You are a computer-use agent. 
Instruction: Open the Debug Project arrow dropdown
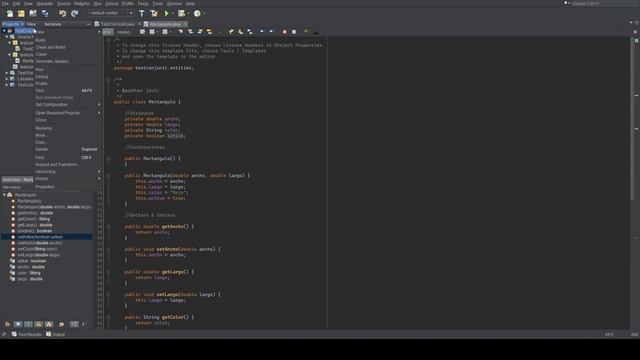coord(188,13)
